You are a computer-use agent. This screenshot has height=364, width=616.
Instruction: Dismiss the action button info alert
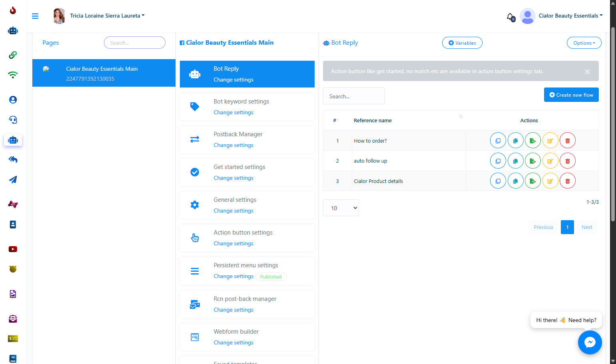coord(587,72)
